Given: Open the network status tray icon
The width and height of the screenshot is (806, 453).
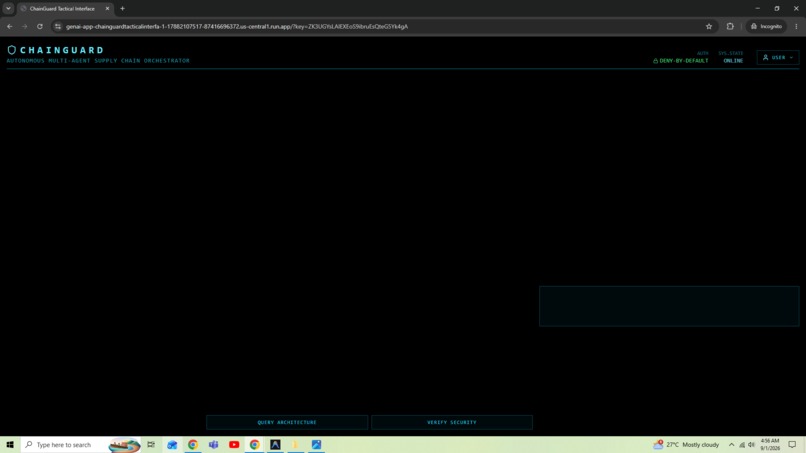Looking at the screenshot, I should pos(742,445).
